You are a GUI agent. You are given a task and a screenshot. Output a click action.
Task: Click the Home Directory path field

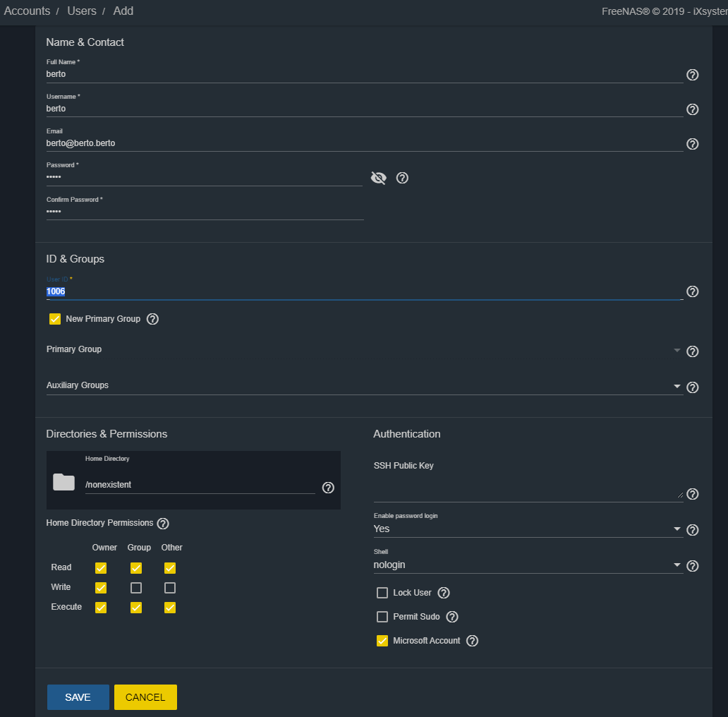tap(200, 485)
